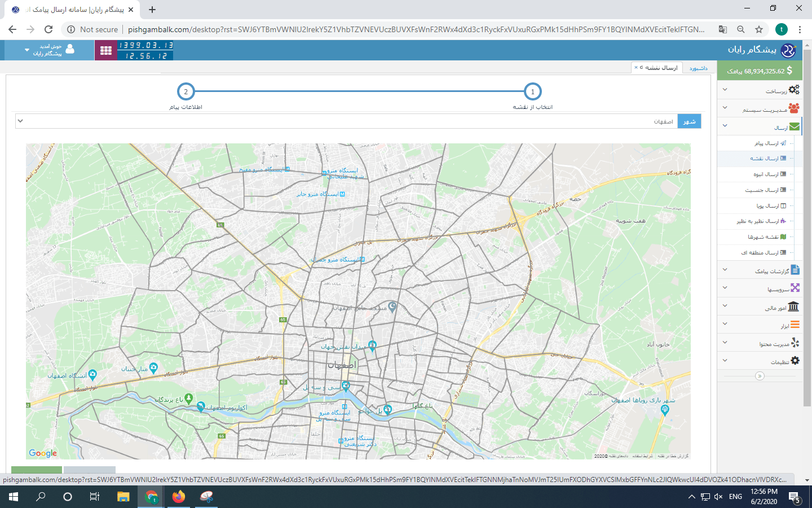Screen dimensions: 812x508
Task: Refresh the ارسال نقشه tab icon
Action: pos(641,68)
